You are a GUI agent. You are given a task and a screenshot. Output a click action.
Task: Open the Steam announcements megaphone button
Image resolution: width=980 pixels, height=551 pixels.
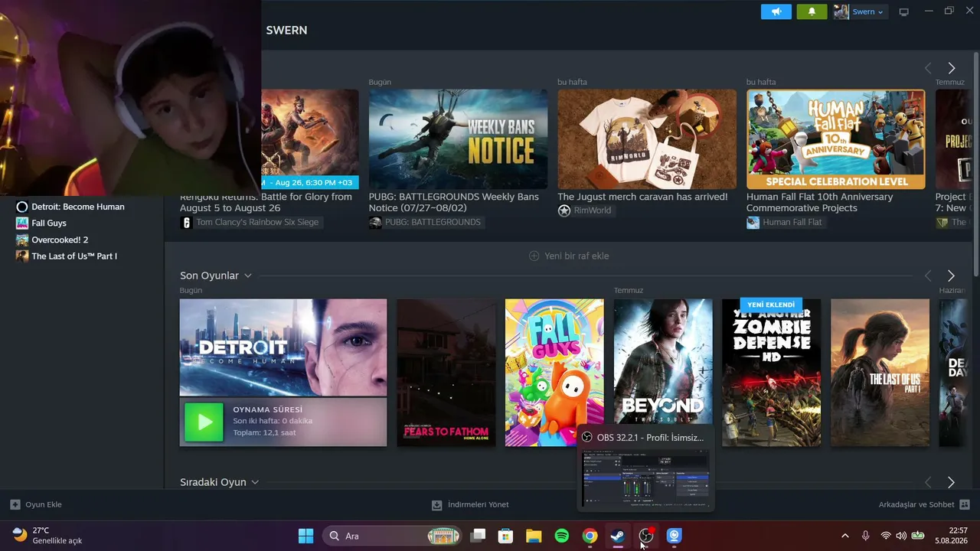[776, 11]
